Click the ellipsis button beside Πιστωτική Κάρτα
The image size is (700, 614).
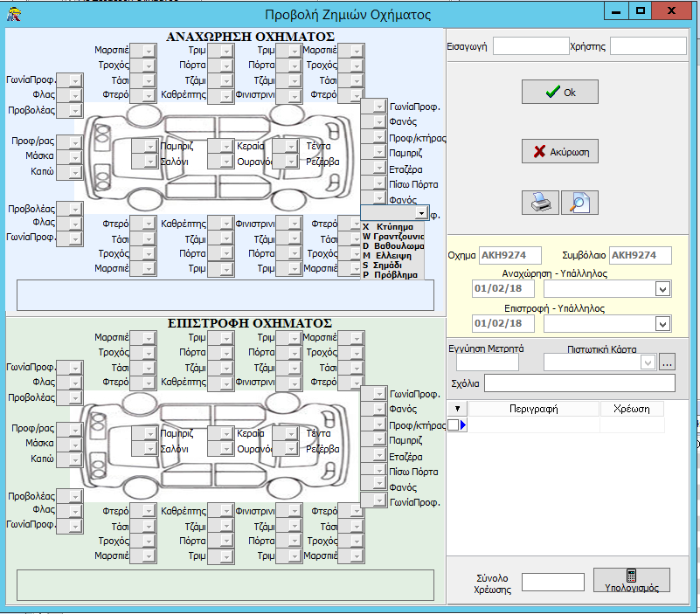click(667, 362)
